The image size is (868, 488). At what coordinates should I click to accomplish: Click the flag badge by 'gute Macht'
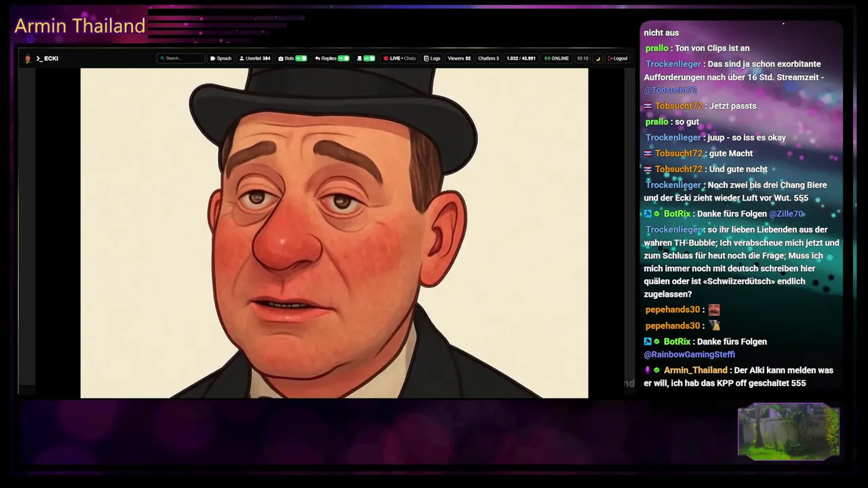[x=648, y=153]
